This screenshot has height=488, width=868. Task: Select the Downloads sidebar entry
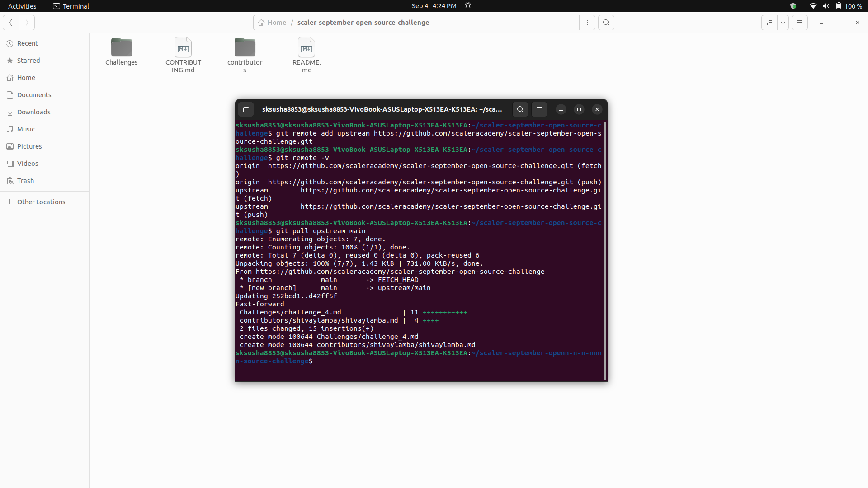[x=33, y=112]
